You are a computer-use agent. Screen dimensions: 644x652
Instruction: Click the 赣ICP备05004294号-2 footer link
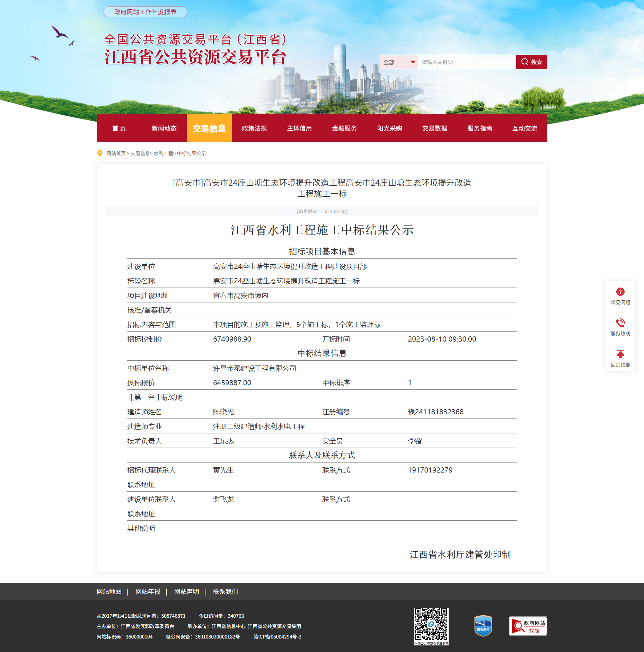pyautogui.click(x=277, y=637)
